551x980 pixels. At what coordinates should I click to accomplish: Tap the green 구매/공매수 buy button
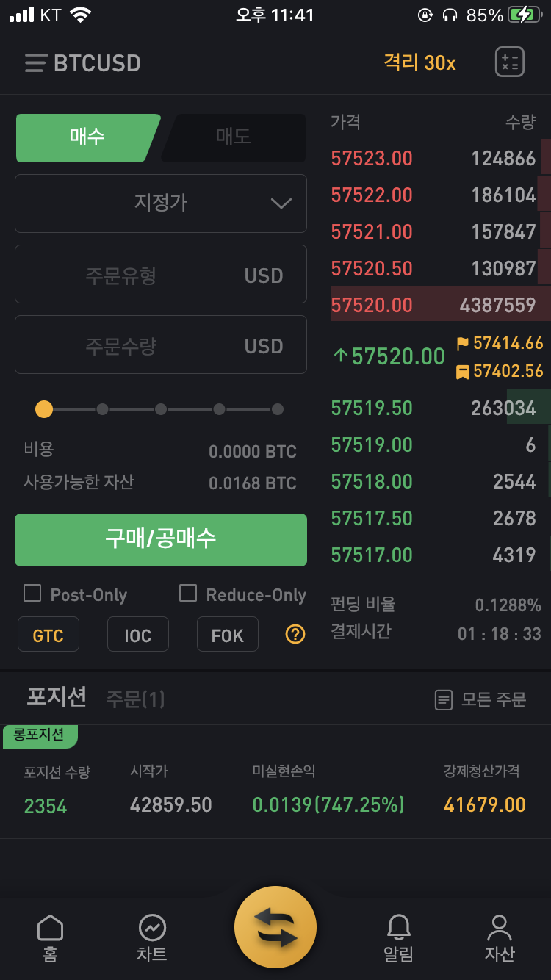tap(161, 540)
